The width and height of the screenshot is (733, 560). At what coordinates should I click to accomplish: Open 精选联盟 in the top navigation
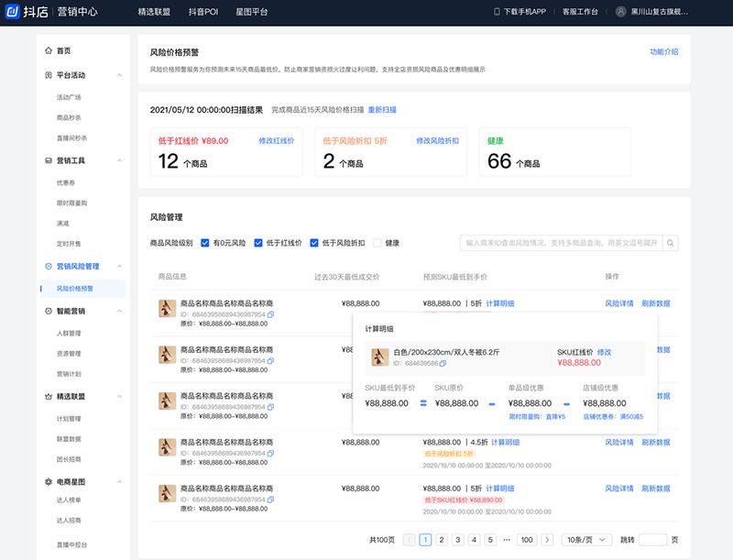153,12
